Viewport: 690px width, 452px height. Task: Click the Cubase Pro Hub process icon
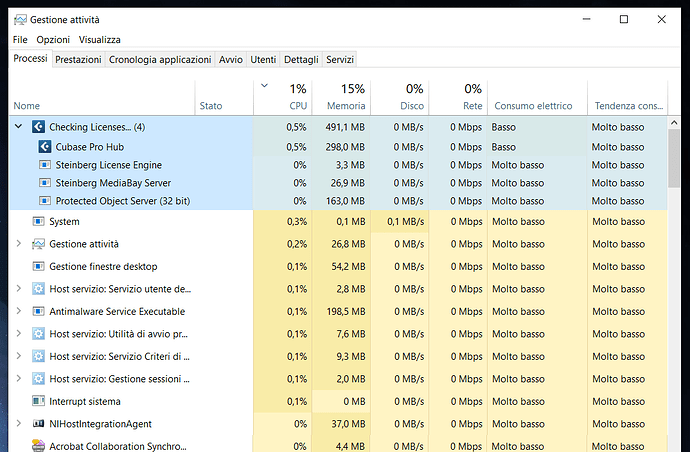(45, 146)
